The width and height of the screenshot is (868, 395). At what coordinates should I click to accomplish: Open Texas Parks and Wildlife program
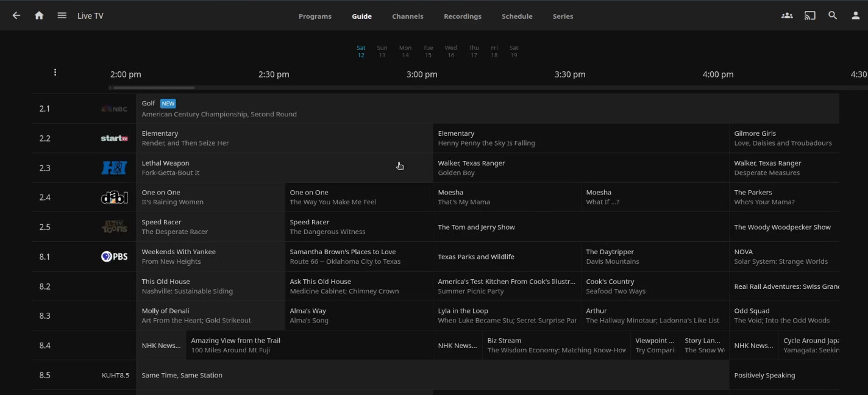tap(507, 257)
